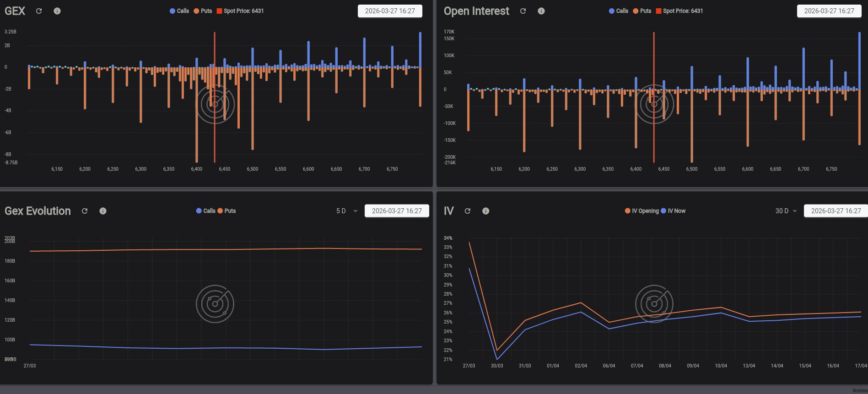Viewport: 868px width, 394px height.
Task: Refresh the GEX chart
Action: pos(39,11)
